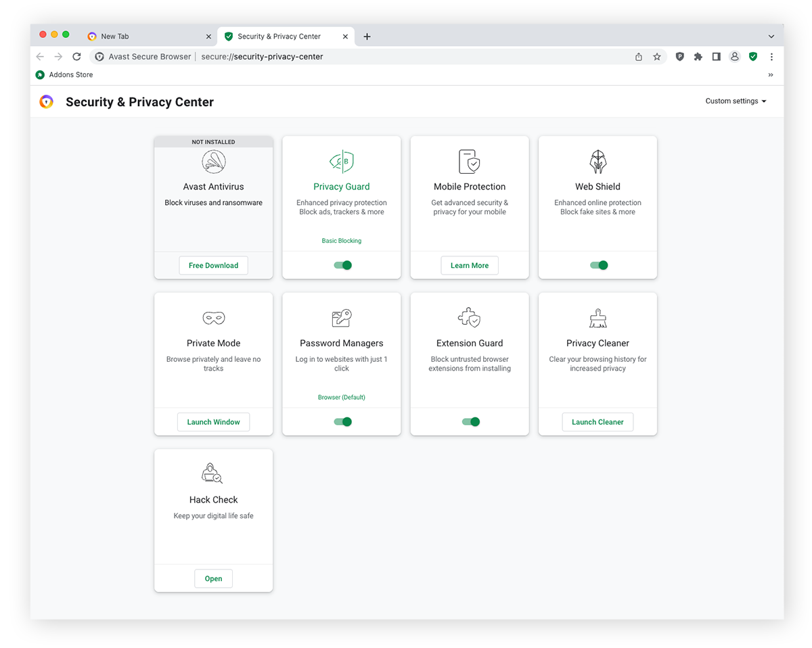Open the user profile icon
Viewport: 812px width, 648px height.
click(734, 57)
